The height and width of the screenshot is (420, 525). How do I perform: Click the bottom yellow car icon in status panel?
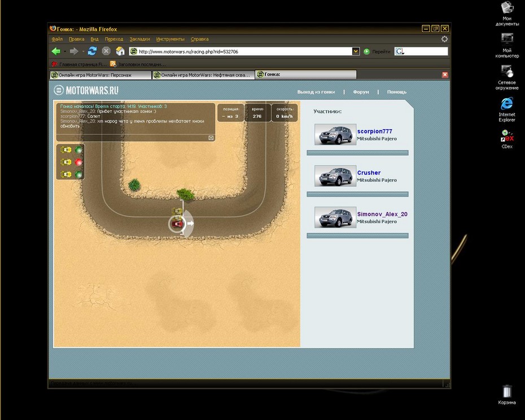coord(66,174)
